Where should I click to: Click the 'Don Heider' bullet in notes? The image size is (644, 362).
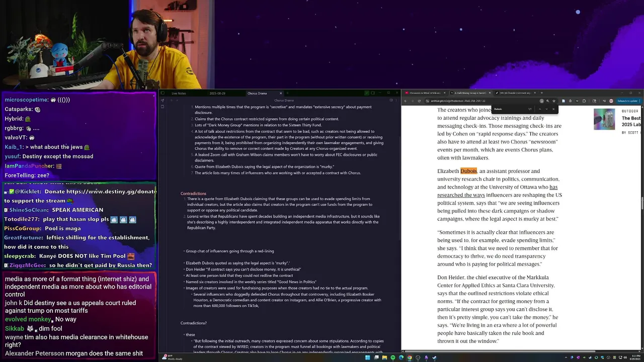coord(244,269)
